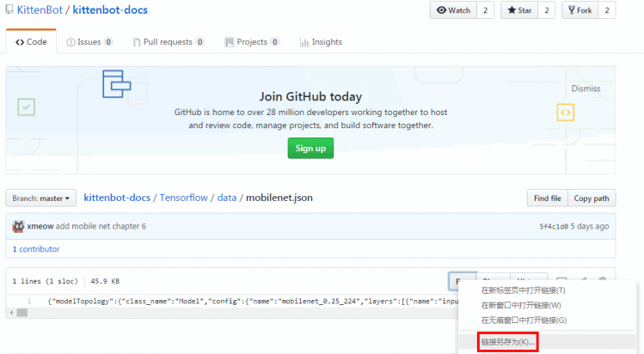Click xmeow's avatar image
The height and width of the screenshot is (354, 644).
pos(18,227)
